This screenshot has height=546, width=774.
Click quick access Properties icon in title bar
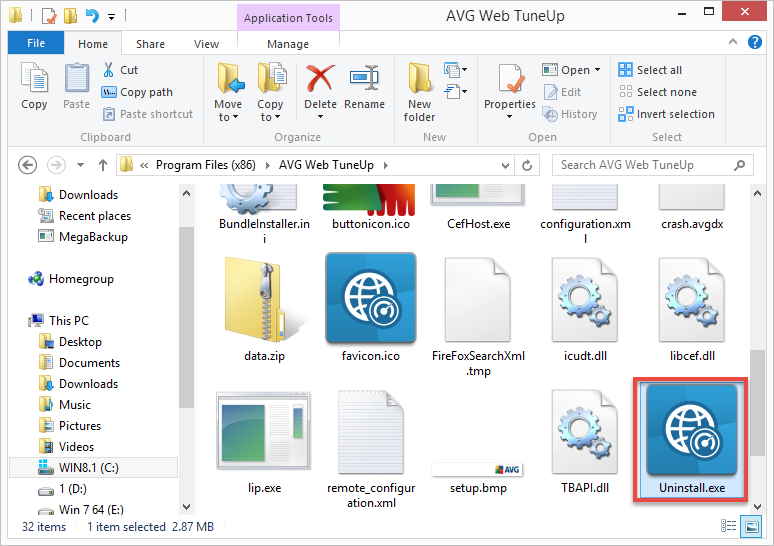tap(49, 16)
